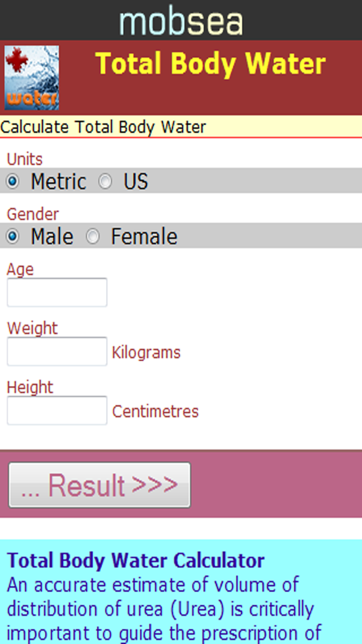Click the Height field label

point(30,387)
